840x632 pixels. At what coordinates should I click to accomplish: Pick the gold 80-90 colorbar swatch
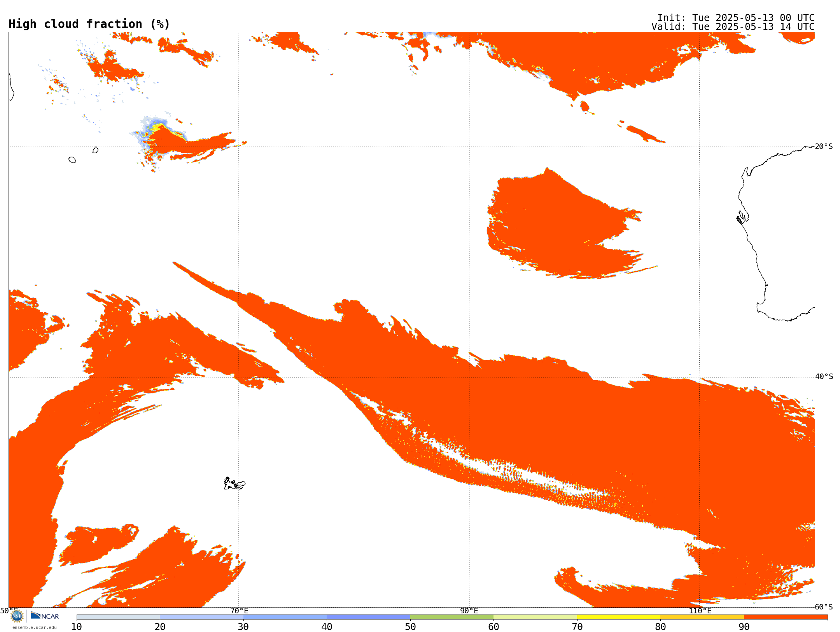(702, 617)
